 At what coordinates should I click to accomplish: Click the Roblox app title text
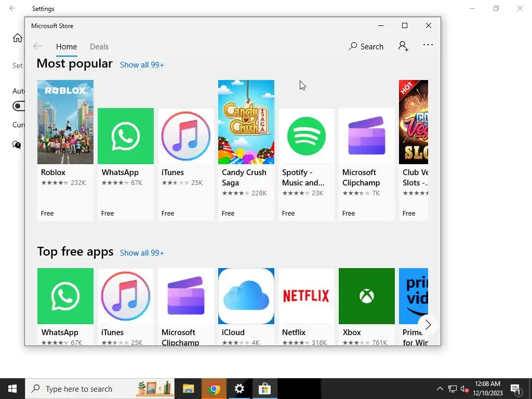pyautogui.click(x=54, y=172)
